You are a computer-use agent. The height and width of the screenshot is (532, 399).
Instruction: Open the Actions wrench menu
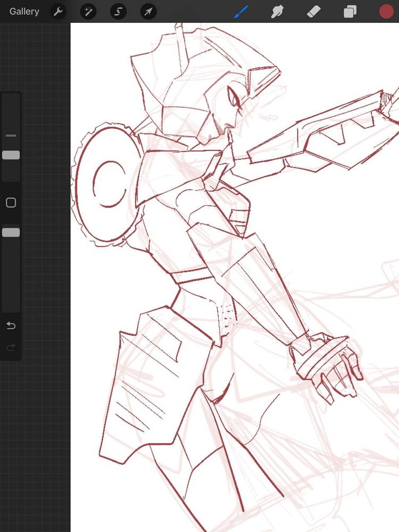coord(58,12)
